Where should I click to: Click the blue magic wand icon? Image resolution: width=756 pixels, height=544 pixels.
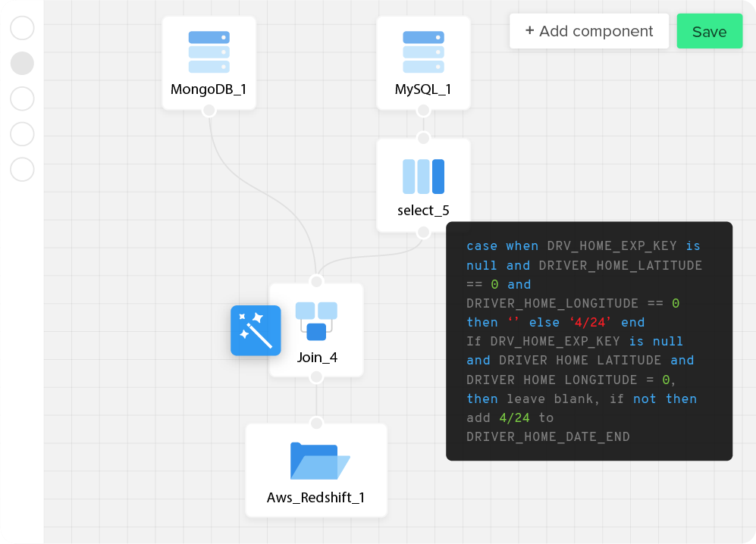[256, 330]
